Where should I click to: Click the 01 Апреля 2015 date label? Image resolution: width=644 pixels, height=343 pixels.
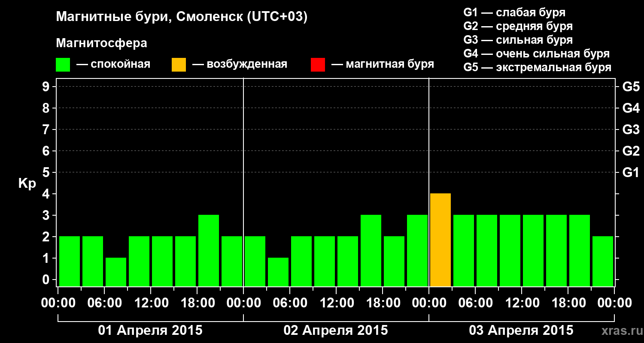tap(150, 331)
